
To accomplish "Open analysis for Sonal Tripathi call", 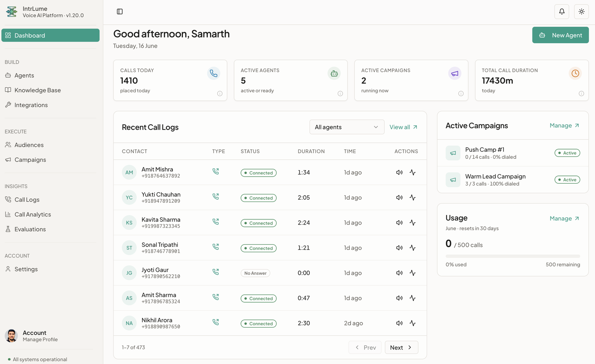I will point(412,248).
